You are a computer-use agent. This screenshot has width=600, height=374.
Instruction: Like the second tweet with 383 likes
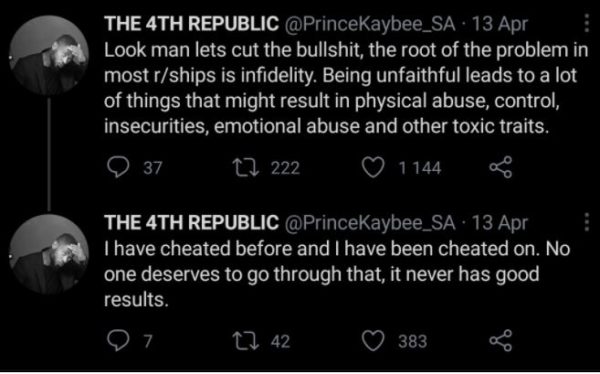[373, 341]
